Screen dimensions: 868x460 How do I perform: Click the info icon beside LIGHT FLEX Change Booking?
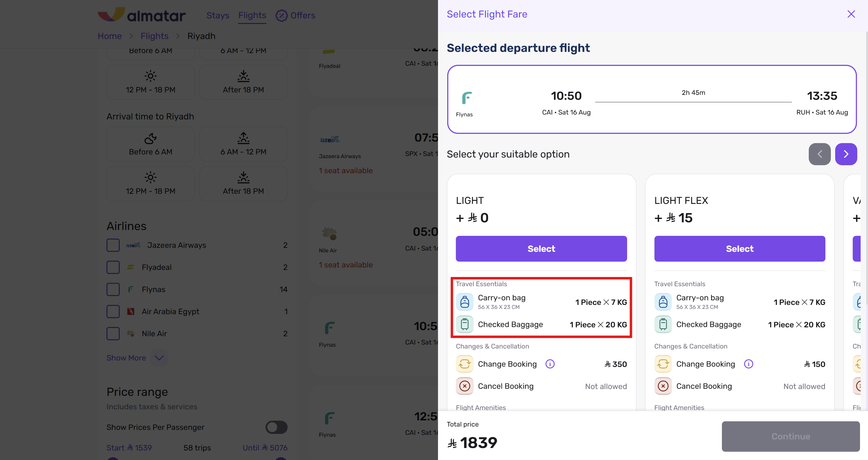[748, 364]
